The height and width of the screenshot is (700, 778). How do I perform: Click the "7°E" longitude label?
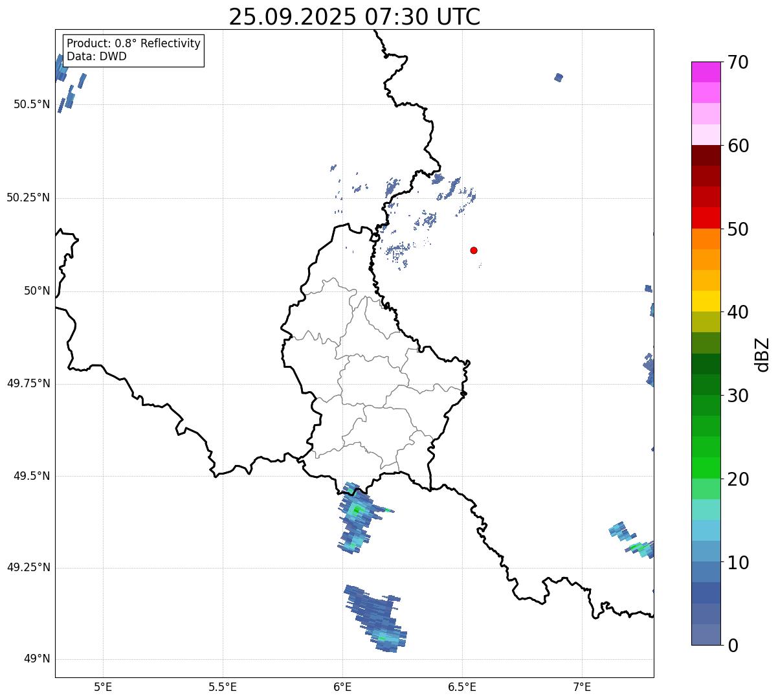pos(582,686)
